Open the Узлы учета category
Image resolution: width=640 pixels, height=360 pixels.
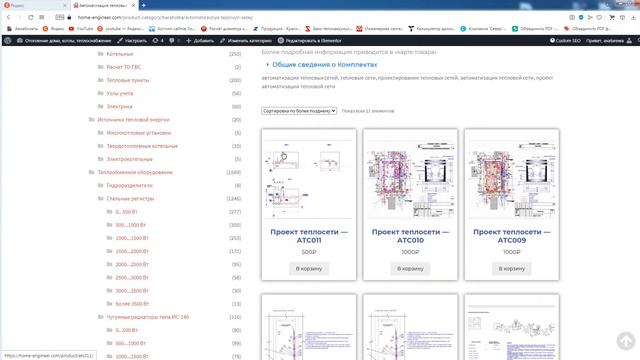[120, 93]
